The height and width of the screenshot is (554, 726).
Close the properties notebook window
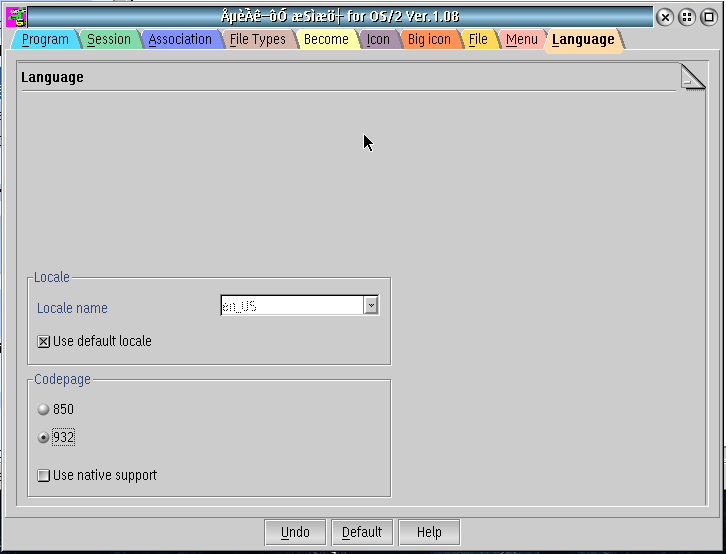665,18
